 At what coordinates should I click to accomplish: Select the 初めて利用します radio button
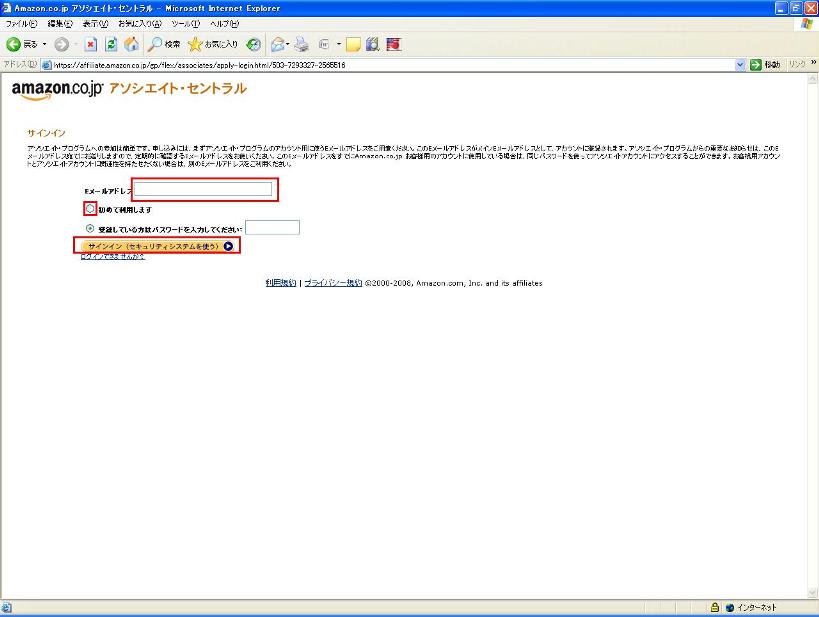[90, 209]
